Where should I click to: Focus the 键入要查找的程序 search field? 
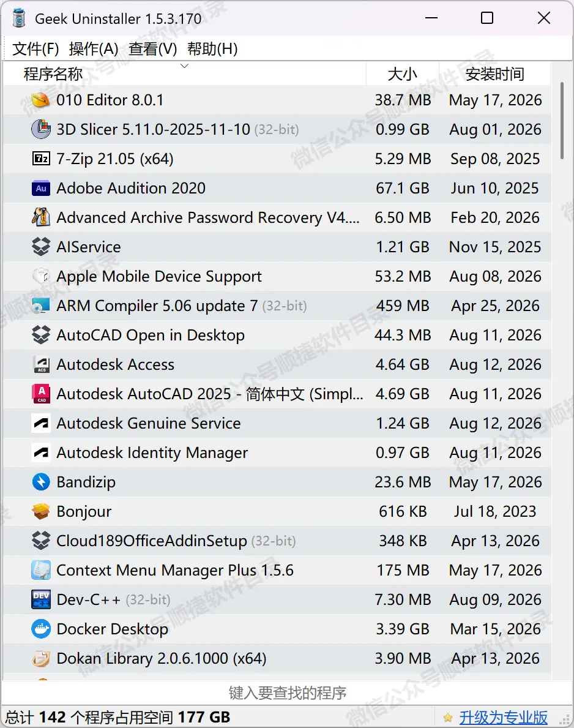287,692
